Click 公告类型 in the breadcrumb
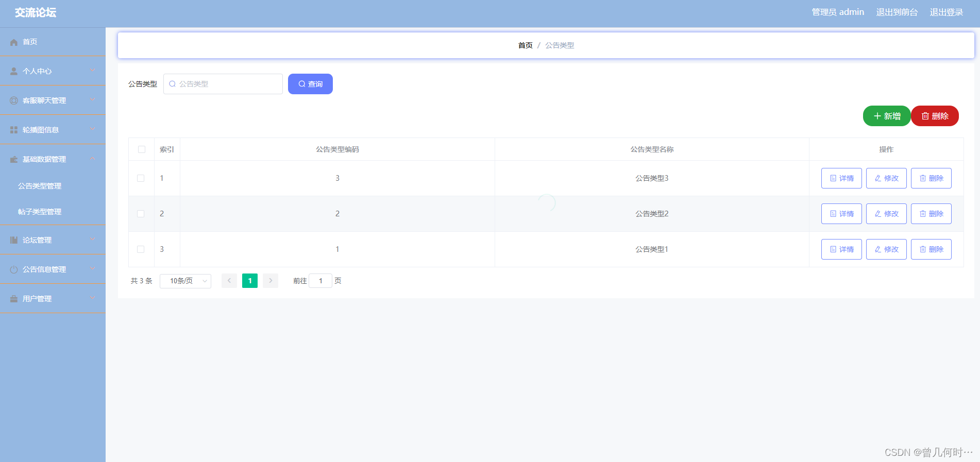The image size is (980, 462). (560, 45)
